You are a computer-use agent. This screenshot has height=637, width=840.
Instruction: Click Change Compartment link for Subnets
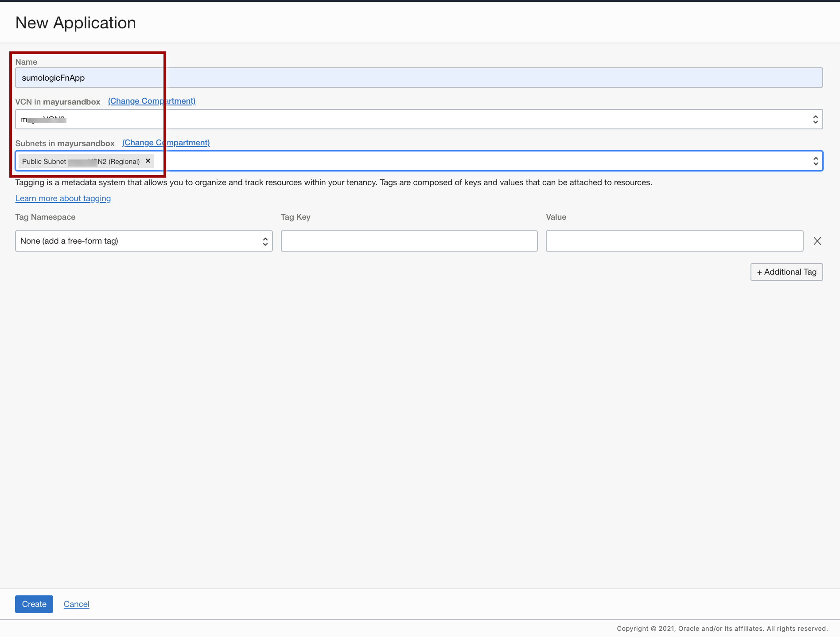(x=166, y=143)
